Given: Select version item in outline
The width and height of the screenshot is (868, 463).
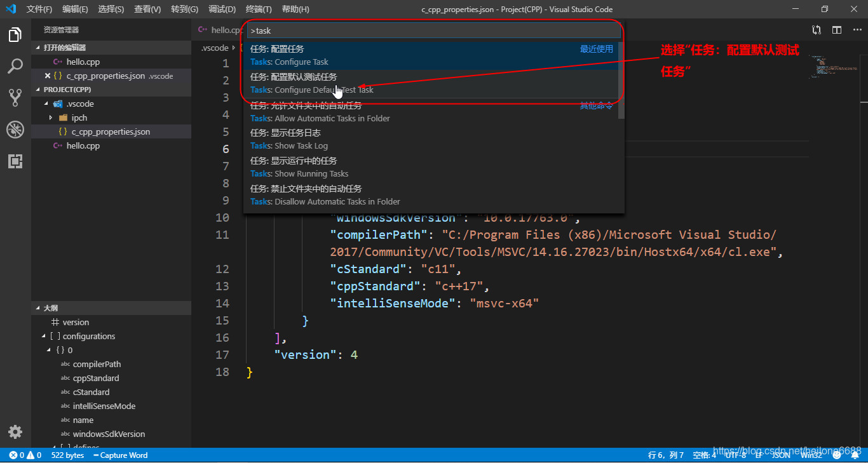Looking at the screenshot, I should coord(76,322).
